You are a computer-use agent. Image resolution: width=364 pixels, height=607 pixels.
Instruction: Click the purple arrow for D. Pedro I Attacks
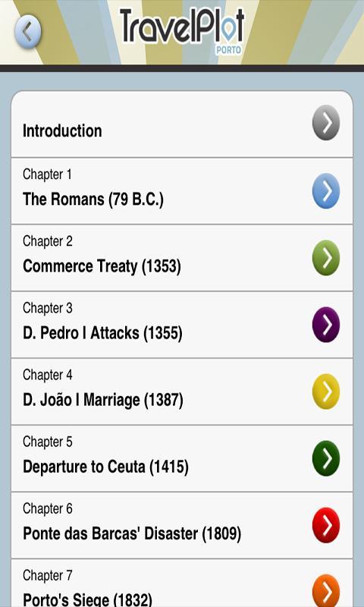pyautogui.click(x=326, y=325)
